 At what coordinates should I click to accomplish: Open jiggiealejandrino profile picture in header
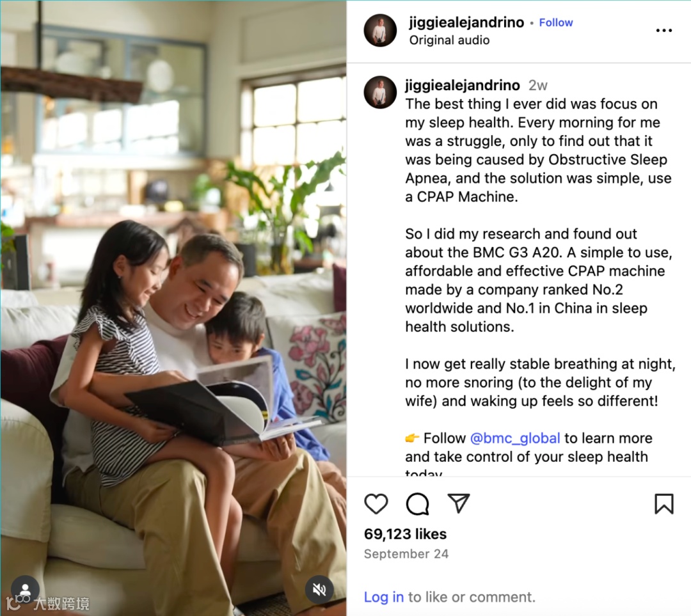tap(380, 31)
